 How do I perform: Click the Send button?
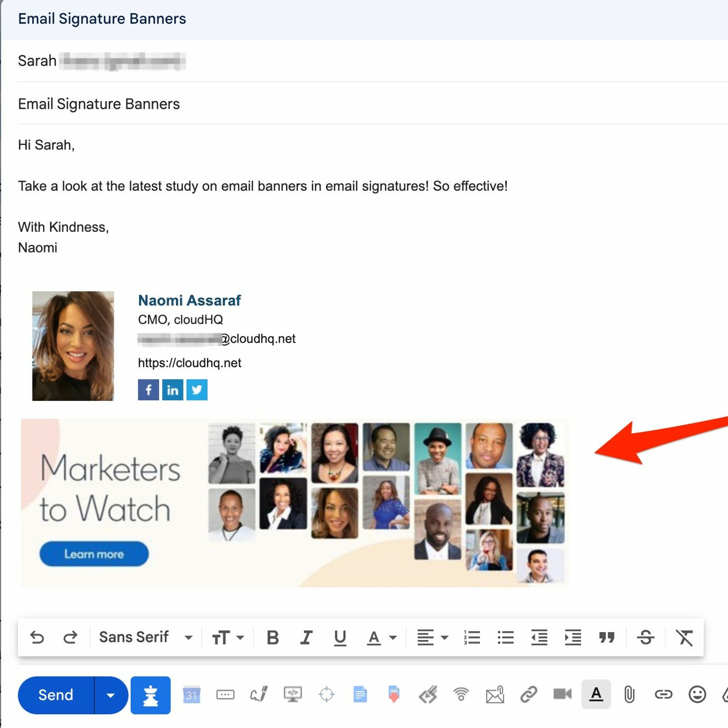pyautogui.click(x=56, y=695)
